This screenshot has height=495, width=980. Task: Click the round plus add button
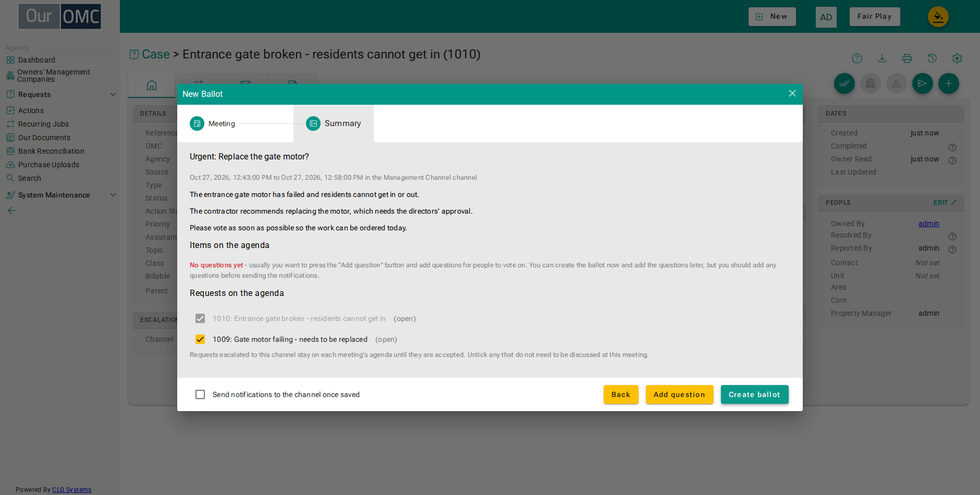pyautogui.click(x=949, y=83)
